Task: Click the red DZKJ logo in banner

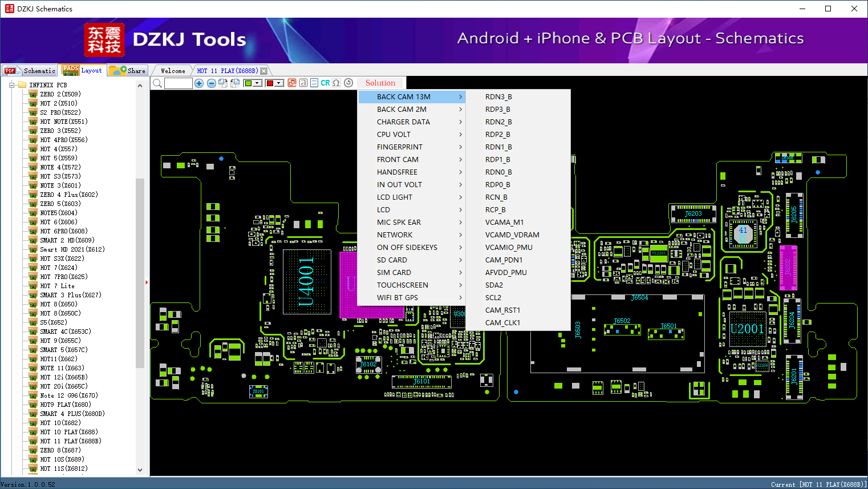Action: 104,40
